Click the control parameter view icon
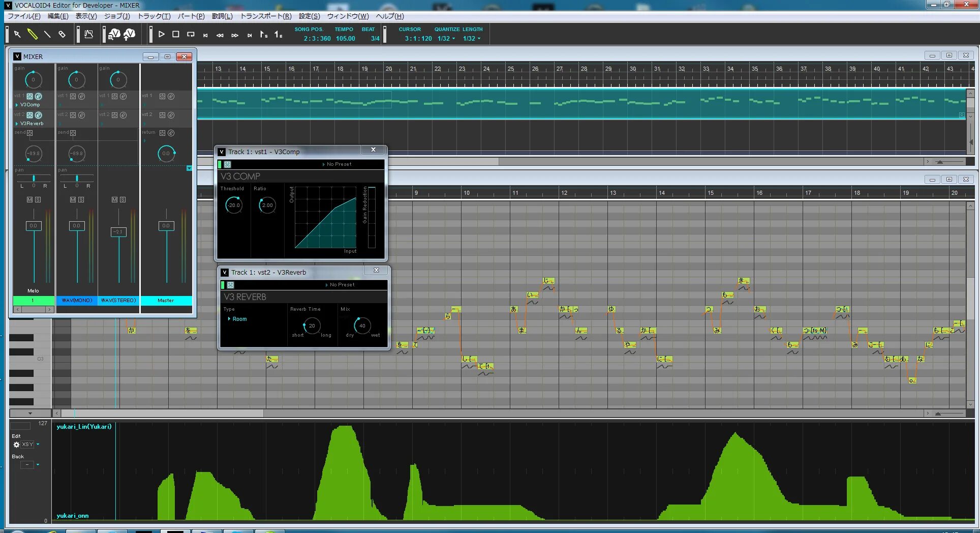The image size is (980, 533). coord(89,34)
